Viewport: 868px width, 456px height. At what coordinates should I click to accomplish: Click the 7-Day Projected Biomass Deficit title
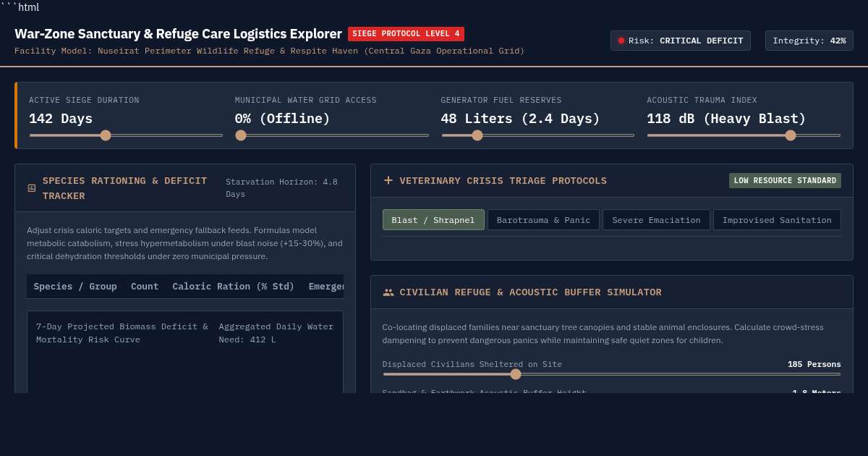click(122, 333)
